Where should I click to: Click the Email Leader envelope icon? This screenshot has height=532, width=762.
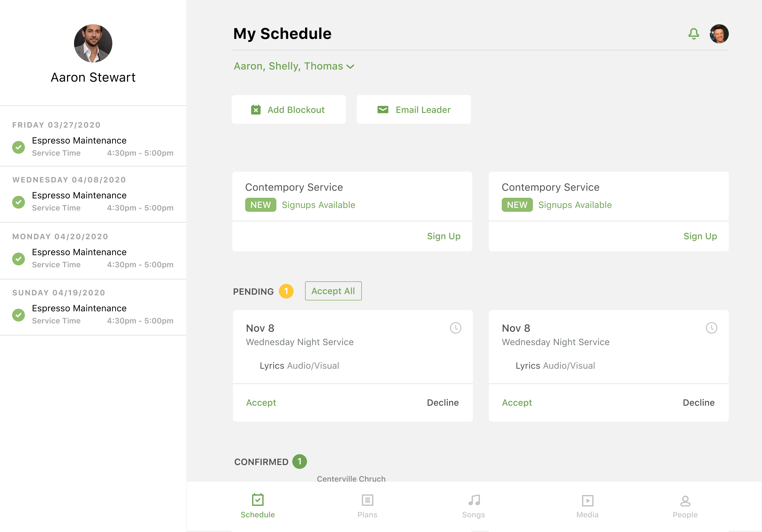(383, 109)
